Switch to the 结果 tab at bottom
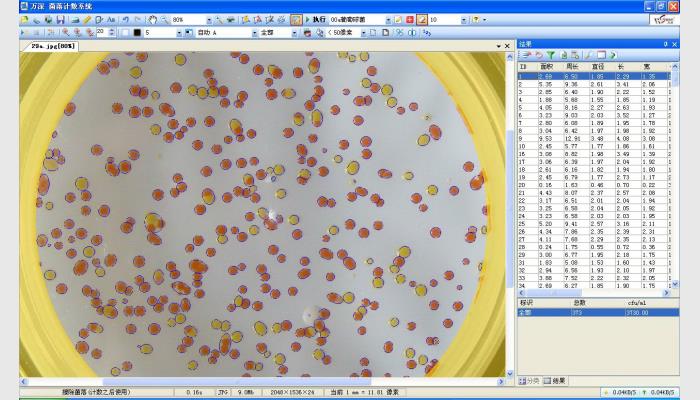 tap(555, 381)
